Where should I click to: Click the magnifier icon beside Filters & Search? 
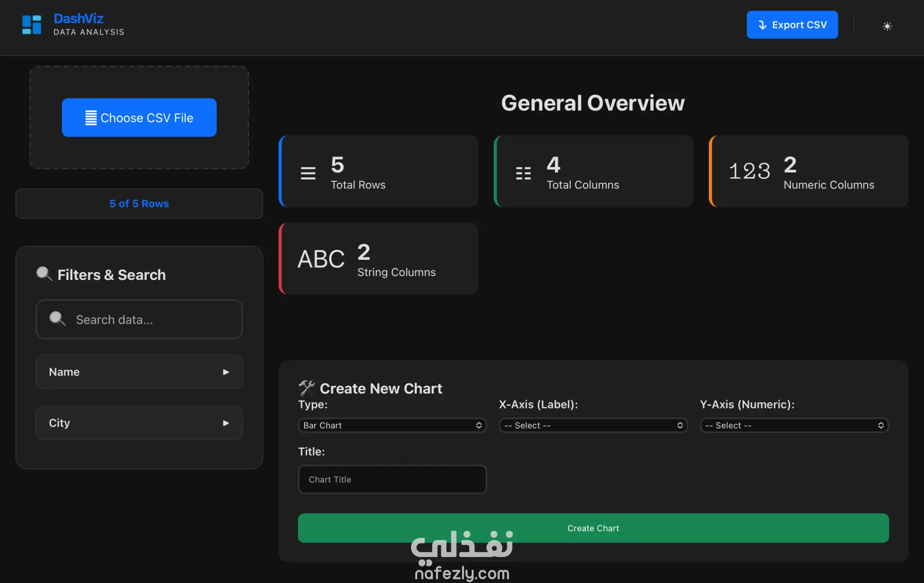(44, 274)
